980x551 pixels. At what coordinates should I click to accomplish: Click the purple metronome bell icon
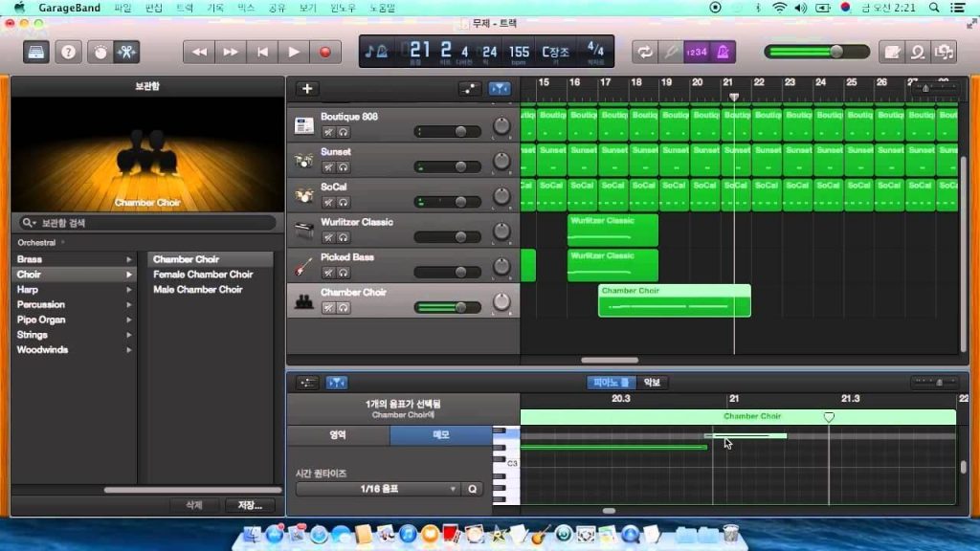click(x=723, y=52)
